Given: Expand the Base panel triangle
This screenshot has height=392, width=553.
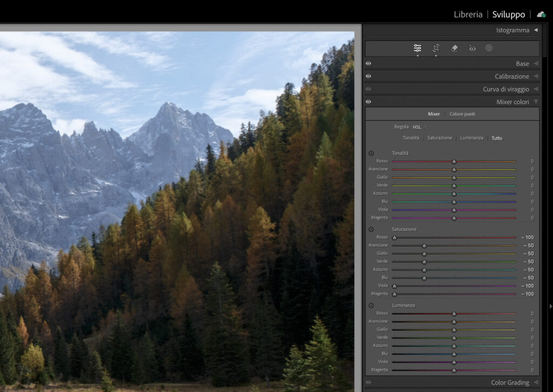Looking at the screenshot, I should pyautogui.click(x=536, y=64).
